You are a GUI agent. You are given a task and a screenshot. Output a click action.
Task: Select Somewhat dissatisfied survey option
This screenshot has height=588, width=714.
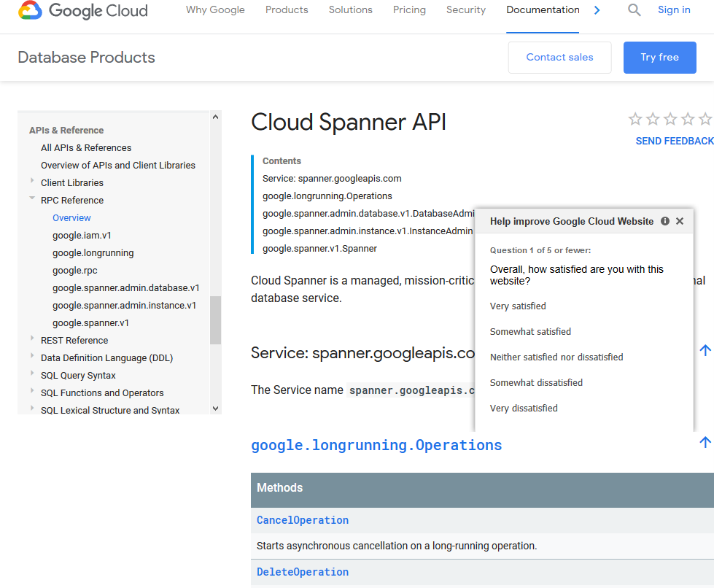[536, 382]
